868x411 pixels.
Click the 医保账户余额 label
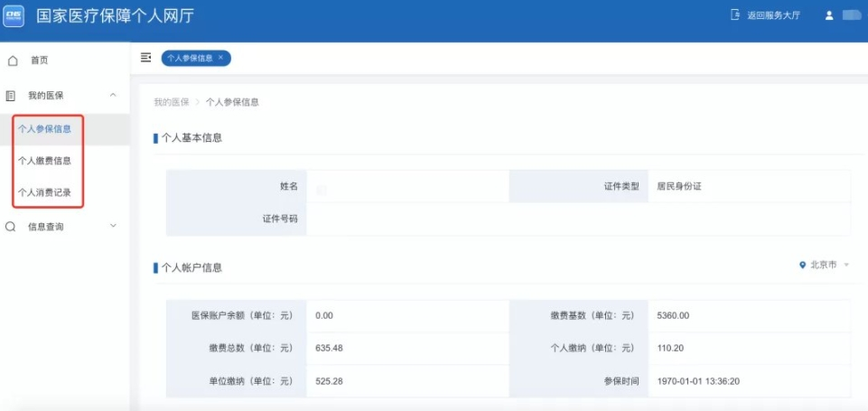tap(242, 316)
